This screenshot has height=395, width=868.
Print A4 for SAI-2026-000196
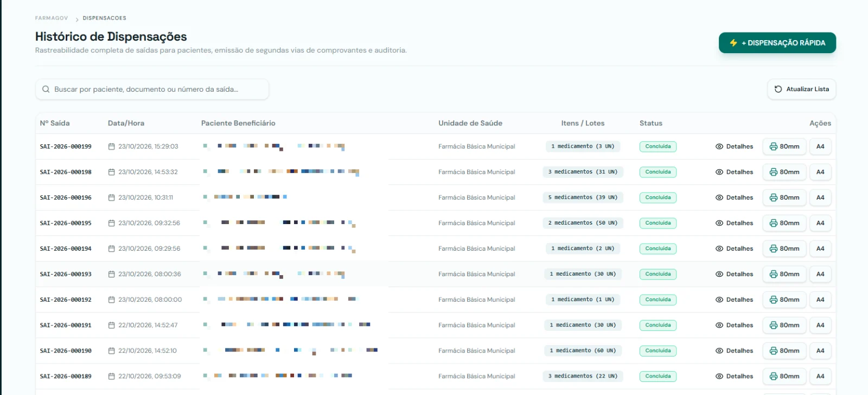[820, 197]
